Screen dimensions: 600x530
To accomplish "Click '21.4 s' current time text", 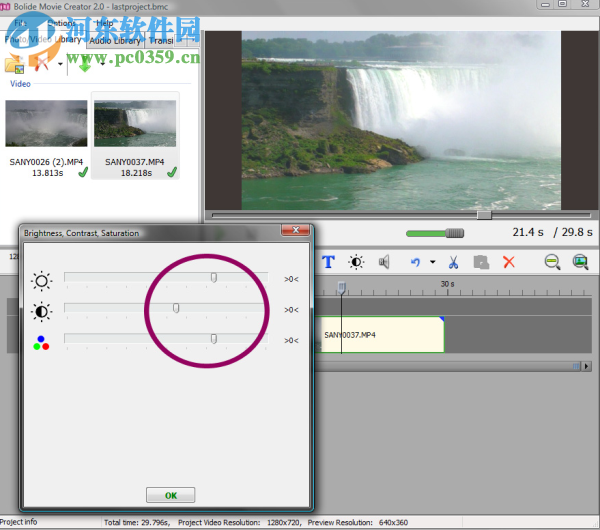I will pos(528,232).
